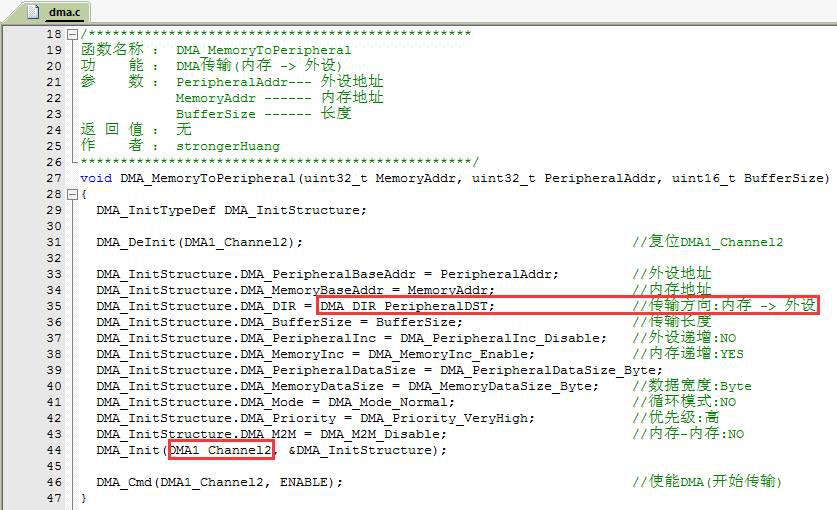This screenshot has height=510, width=837.
Task: Click DMA_InitTypeDef declaration on line 29
Action: 156,210
